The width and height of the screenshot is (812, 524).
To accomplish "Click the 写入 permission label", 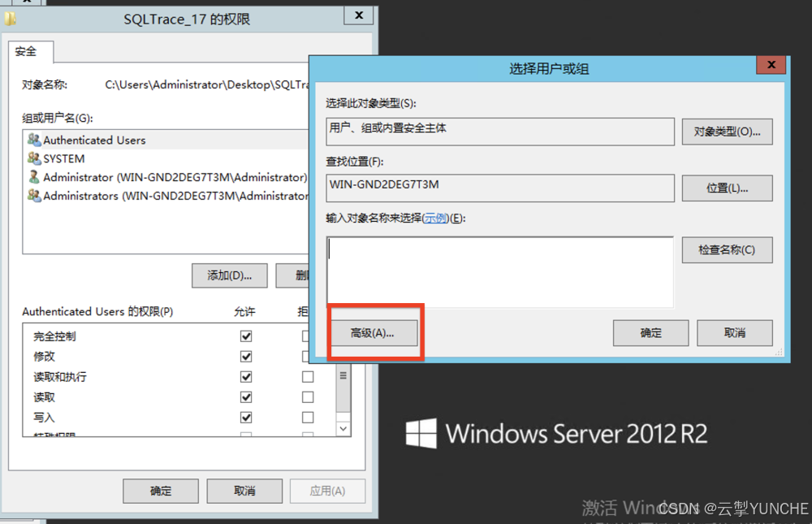I will pos(44,418).
